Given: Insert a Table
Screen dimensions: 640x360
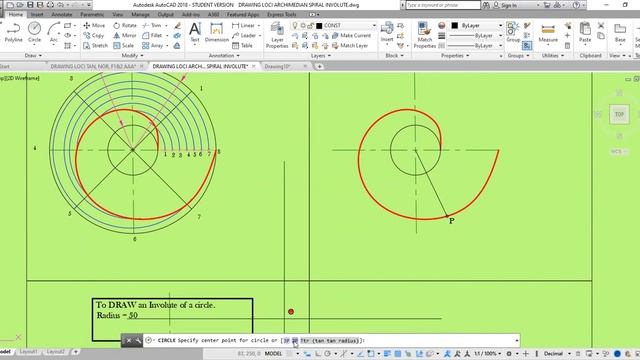Looking at the screenshot, I should (242, 46).
